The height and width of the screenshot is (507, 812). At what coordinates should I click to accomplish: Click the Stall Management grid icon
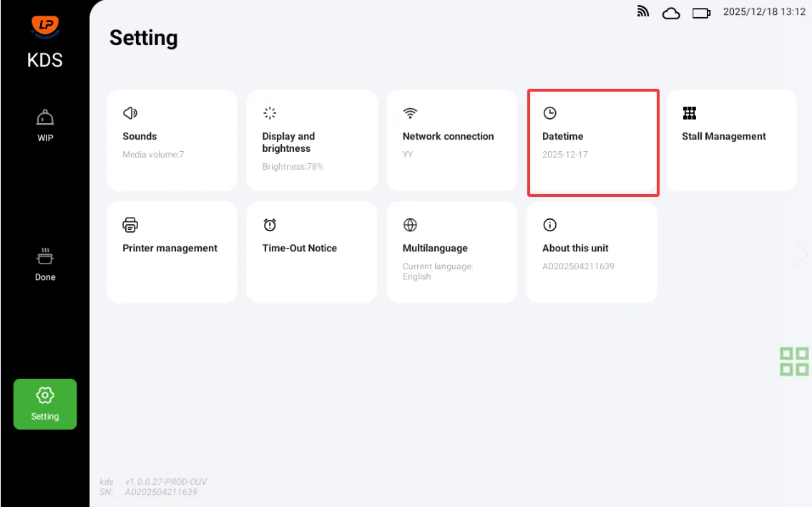689,113
